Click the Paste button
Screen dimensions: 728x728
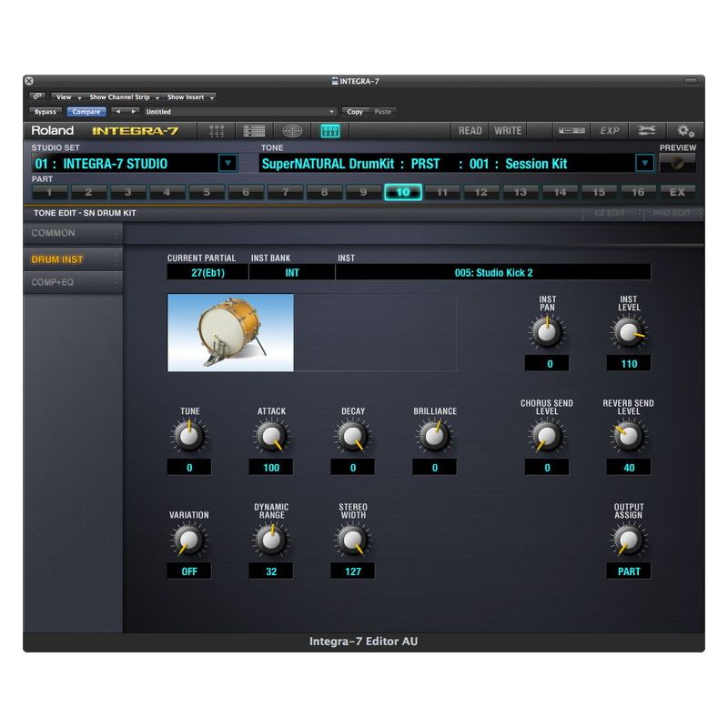click(382, 112)
